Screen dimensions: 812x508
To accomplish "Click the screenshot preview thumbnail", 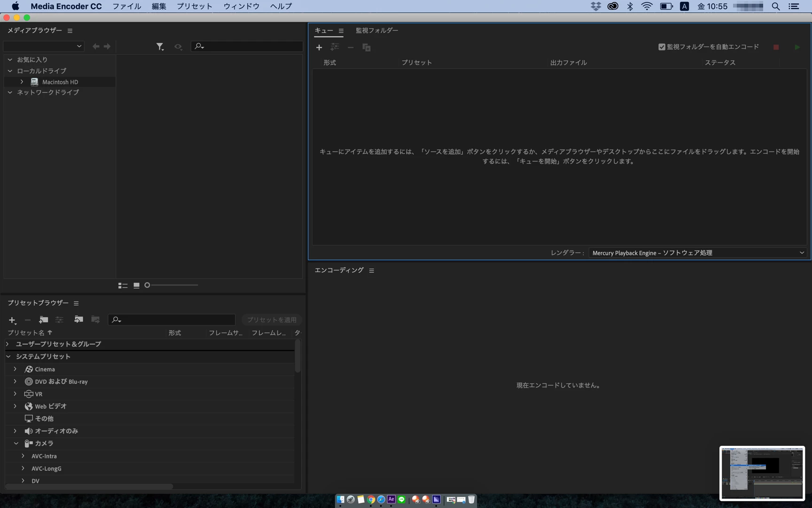I will (762, 473).
